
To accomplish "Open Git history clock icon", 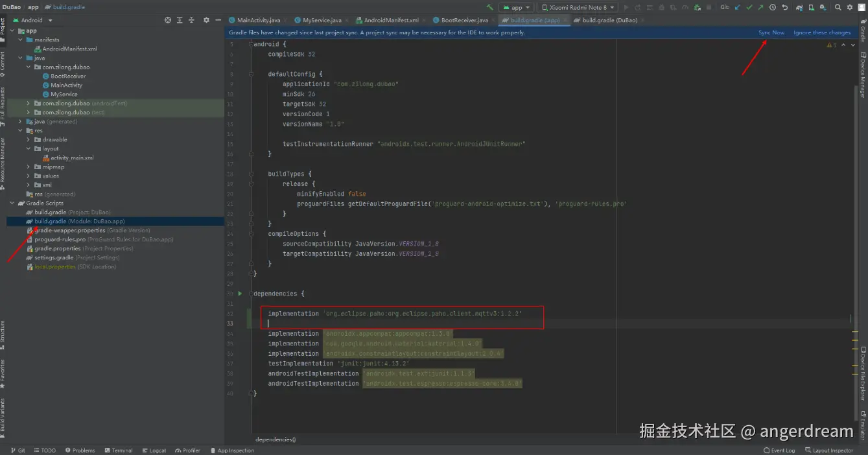I will pos(773,7).
